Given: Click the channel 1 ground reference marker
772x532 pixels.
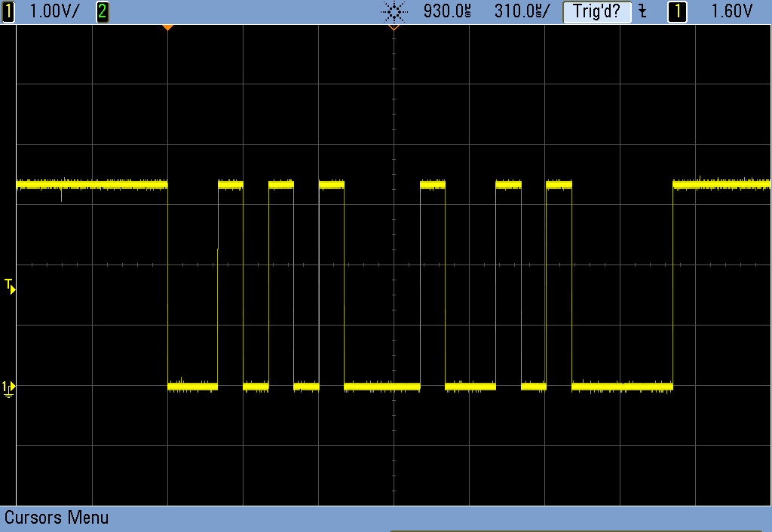Looking at the screenshot, I should pos(8,387).
